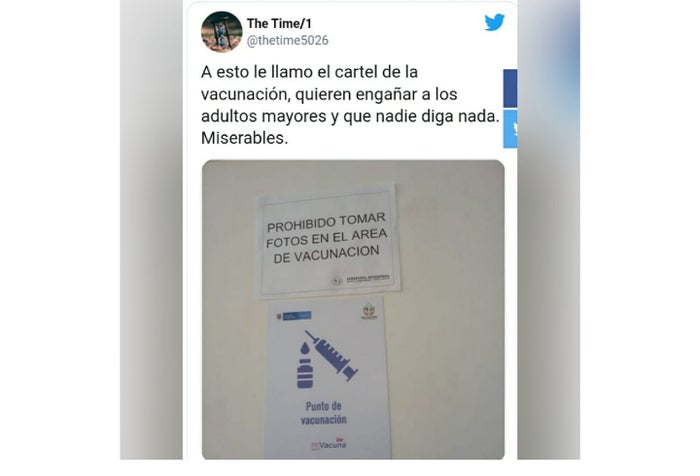Click the blurred right margin of the image
The width and height of the screenshot is (700, 476).
pos(549,230)
